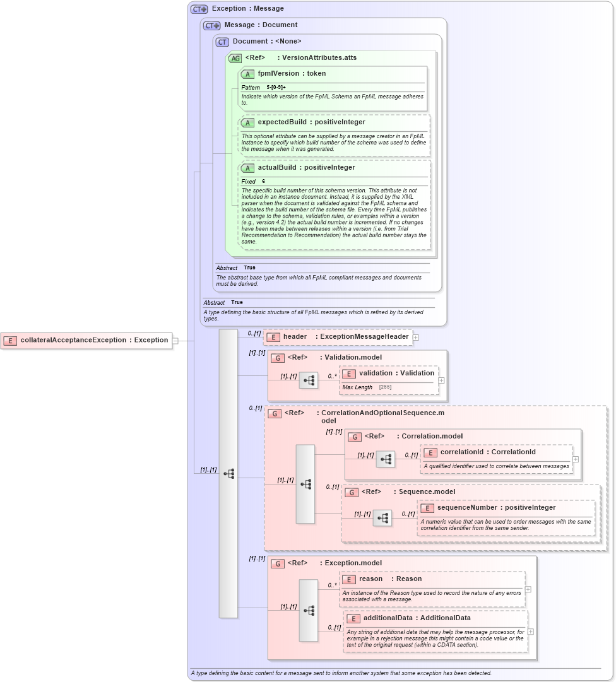The height and width of the screenshot is (682, 616).
Task: Click the Max Length [255] facet
Action: 367,387
